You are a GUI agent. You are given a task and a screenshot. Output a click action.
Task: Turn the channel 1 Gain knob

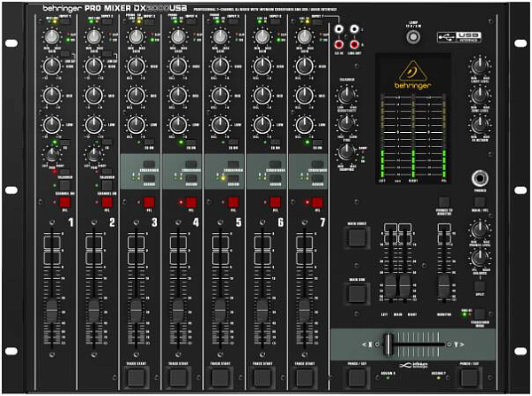point(51,37)
